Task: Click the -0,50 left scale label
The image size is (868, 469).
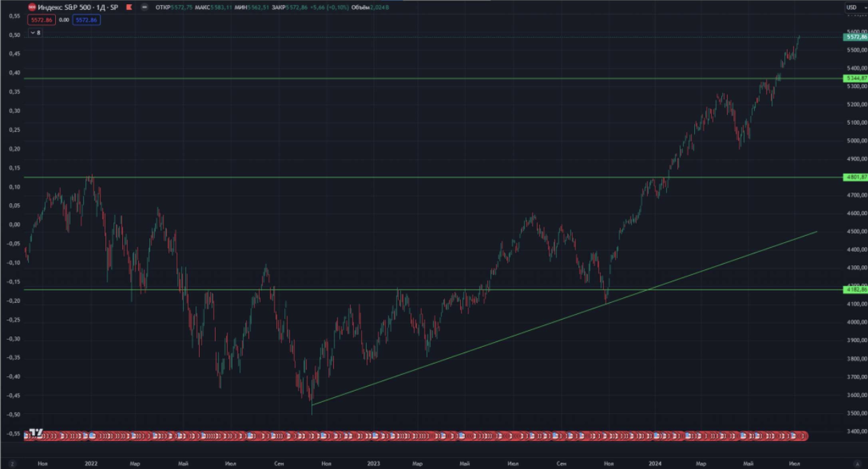Action: 15,414
